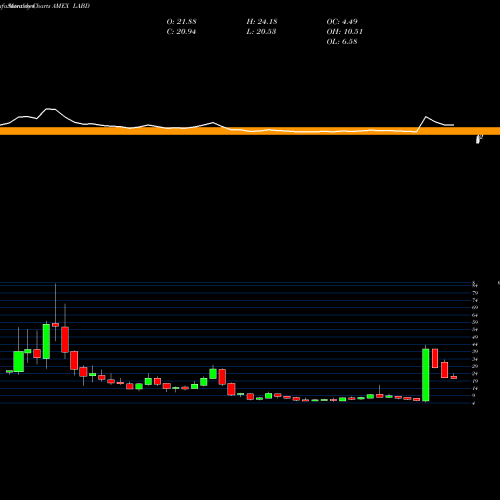
Task: Click the open value O: 21.88
Action: (181, 22)
